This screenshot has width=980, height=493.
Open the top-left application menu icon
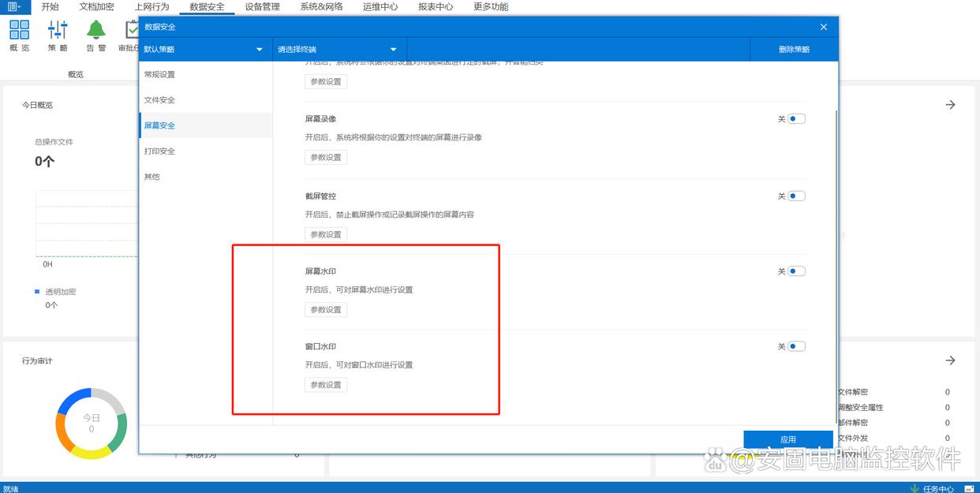coord(14,6)
